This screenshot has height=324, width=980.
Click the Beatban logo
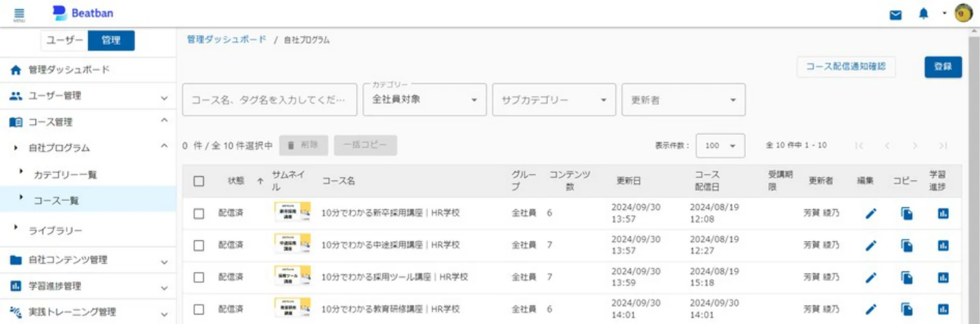[84, 13]
